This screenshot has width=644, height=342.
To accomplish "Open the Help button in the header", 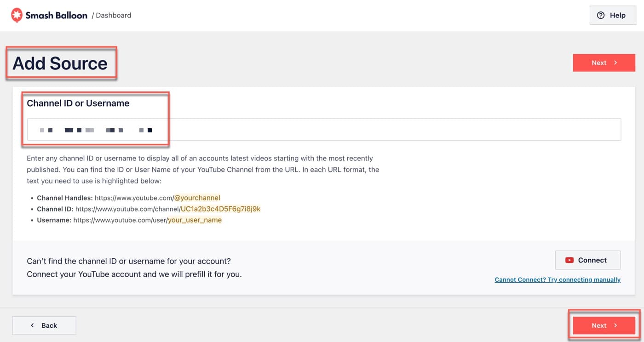I will pos(612,15).
